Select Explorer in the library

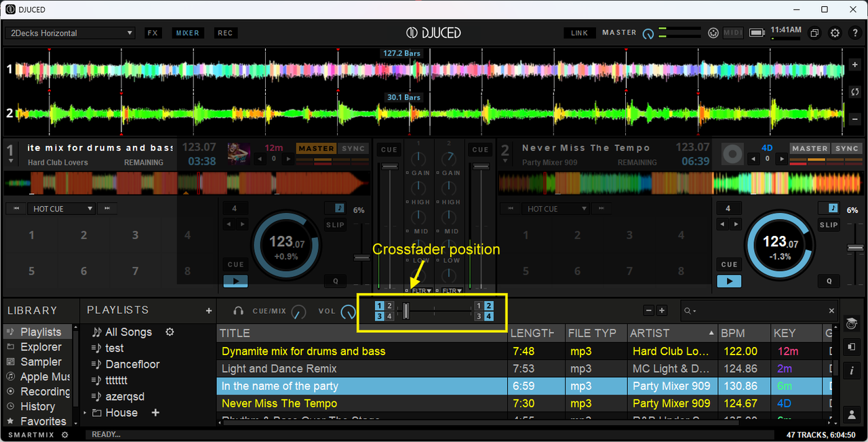tap(41, 346)
